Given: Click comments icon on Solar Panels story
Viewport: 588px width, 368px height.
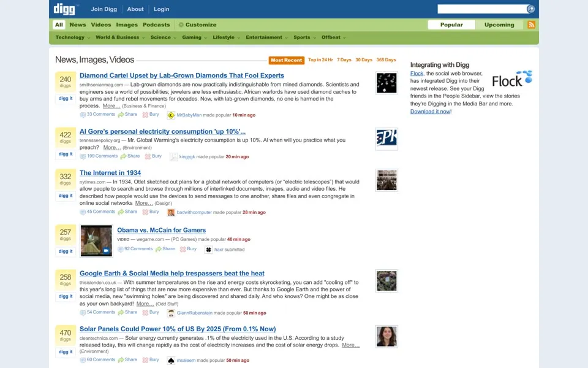Looking at the screenshot, I should click(83, 360).
